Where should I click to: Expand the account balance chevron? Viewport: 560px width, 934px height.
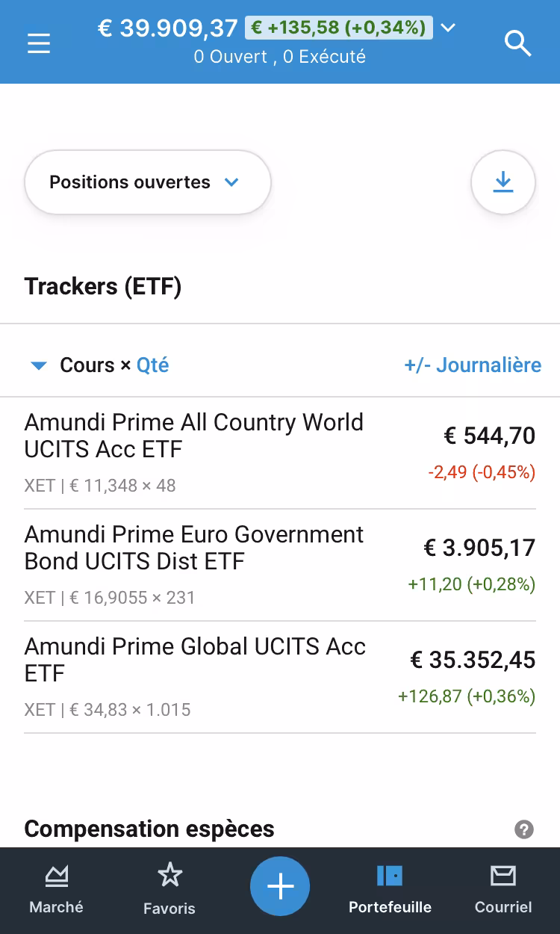[x=448, y=28]
